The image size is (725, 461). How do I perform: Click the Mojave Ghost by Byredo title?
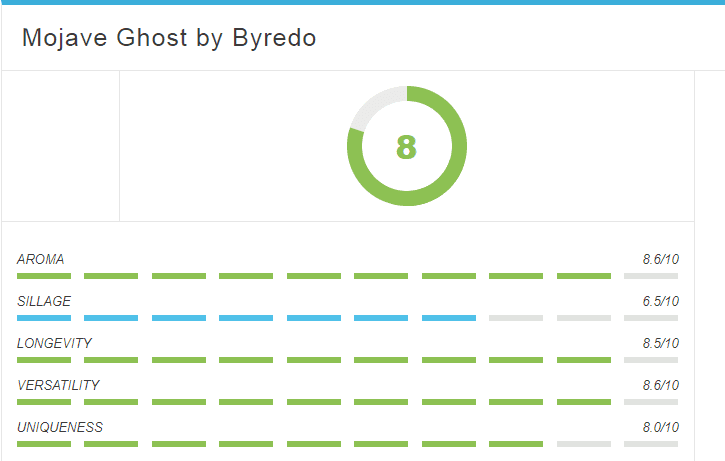tap(169, 38)
